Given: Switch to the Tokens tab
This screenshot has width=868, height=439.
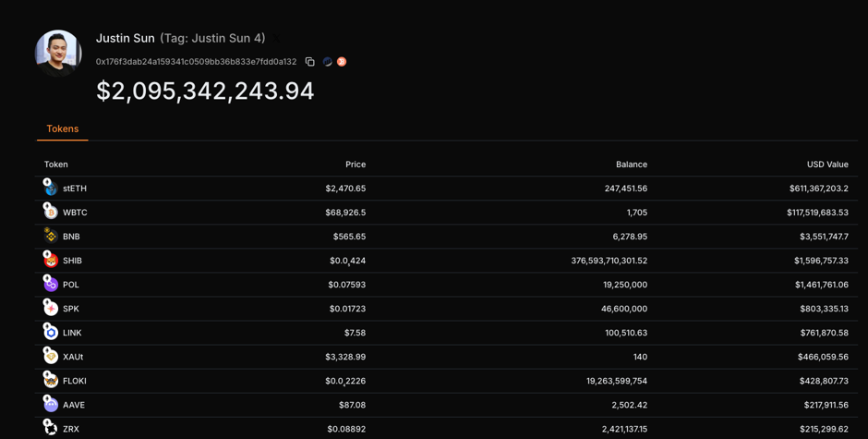Looking at the screenshot, I should point(63,128).
